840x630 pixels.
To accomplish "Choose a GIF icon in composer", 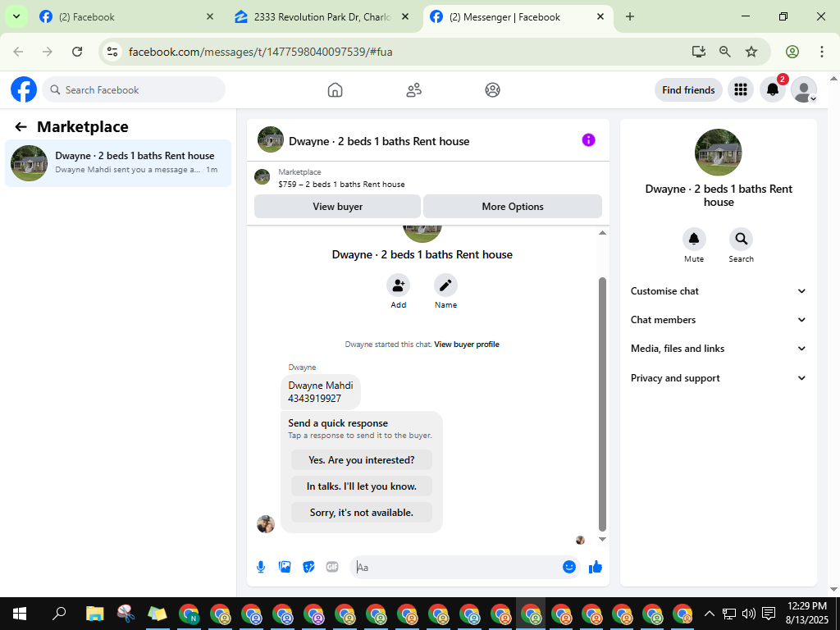I will 332,567.
